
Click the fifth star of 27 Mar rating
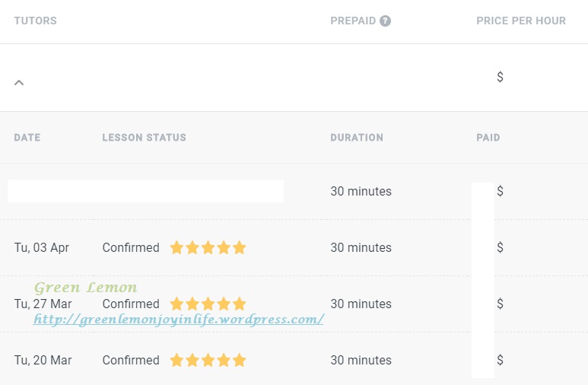[x=240, y=304]
